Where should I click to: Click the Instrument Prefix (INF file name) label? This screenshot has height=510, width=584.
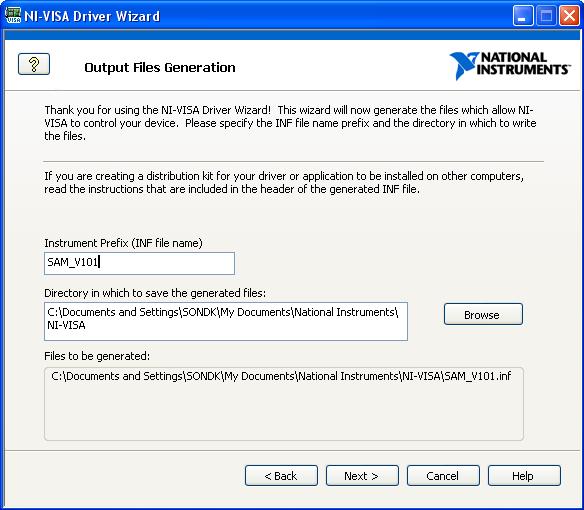(x=123, y=243)
